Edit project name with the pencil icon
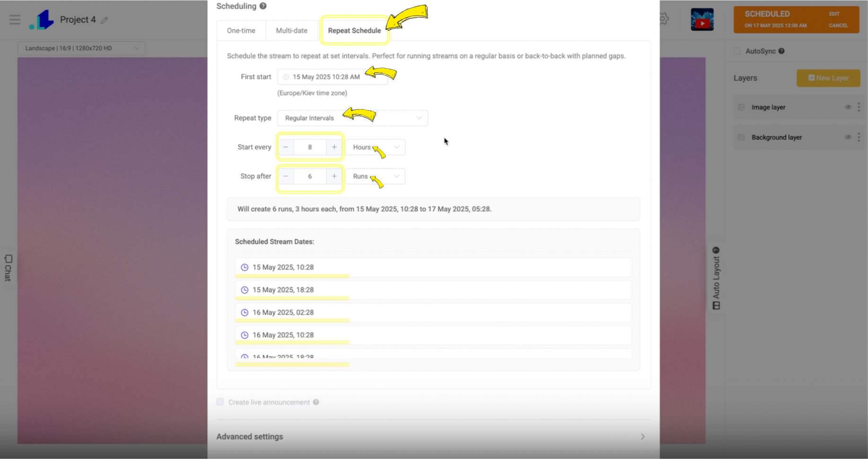The image size is (868, 459). (x=105, y=20)
